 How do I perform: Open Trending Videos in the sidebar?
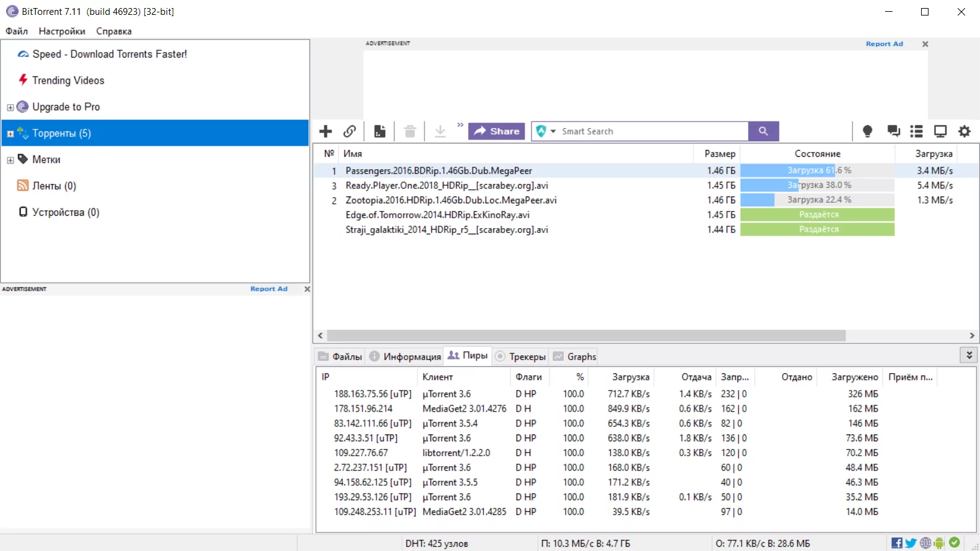click(x=68, y=81)
